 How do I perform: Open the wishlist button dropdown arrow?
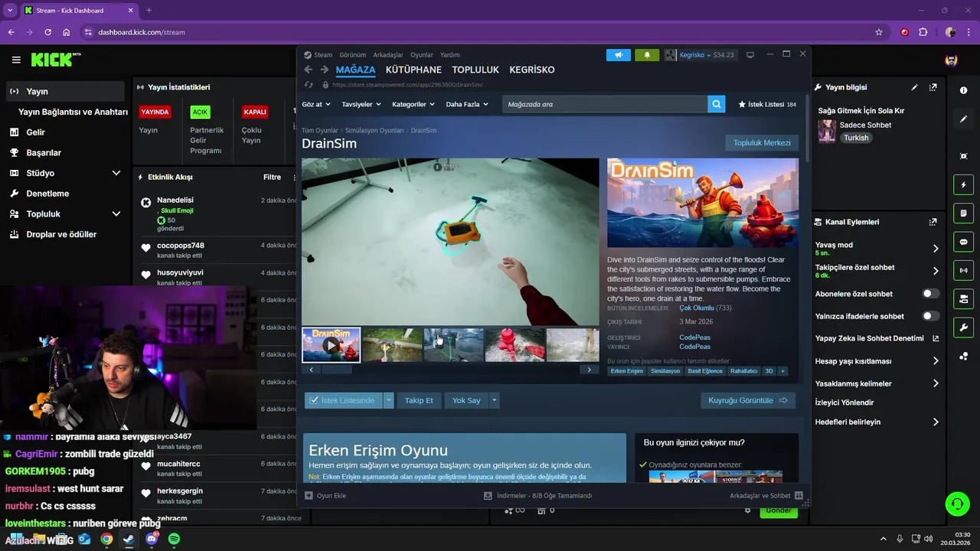click(x=388, y=400)
